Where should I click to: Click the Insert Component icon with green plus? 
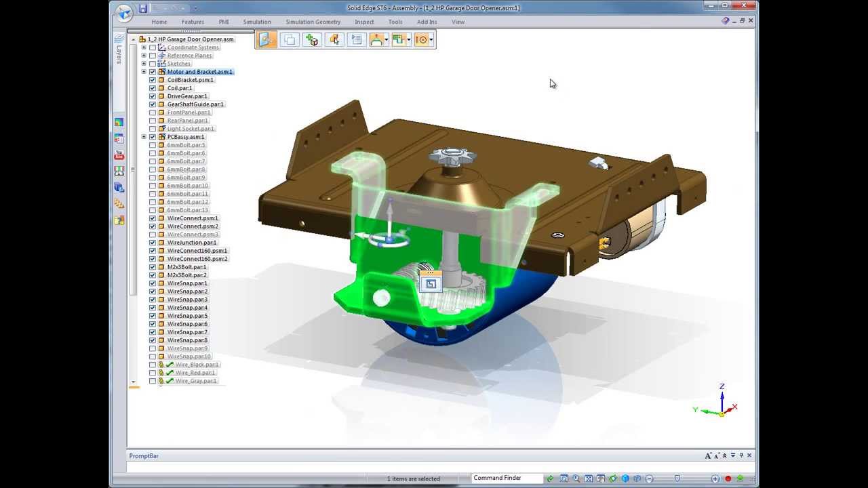pyautogui.click(x=312, y=40)
